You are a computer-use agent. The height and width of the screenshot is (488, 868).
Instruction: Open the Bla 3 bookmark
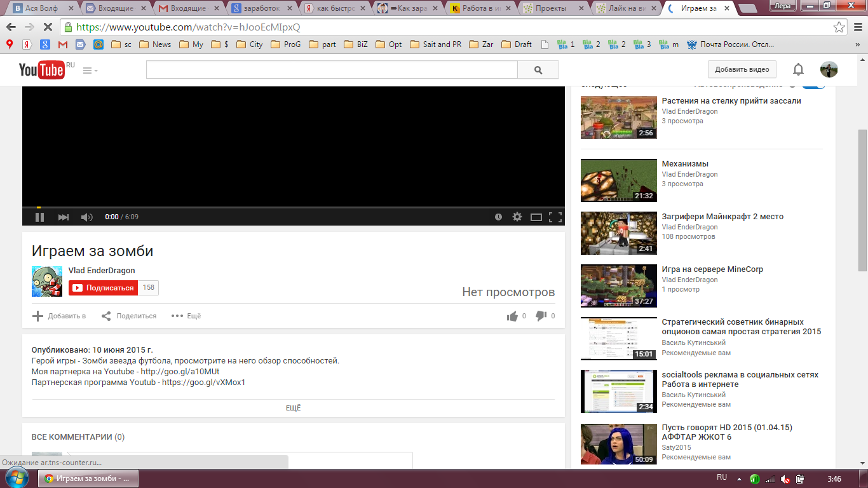tap(642, 44)
